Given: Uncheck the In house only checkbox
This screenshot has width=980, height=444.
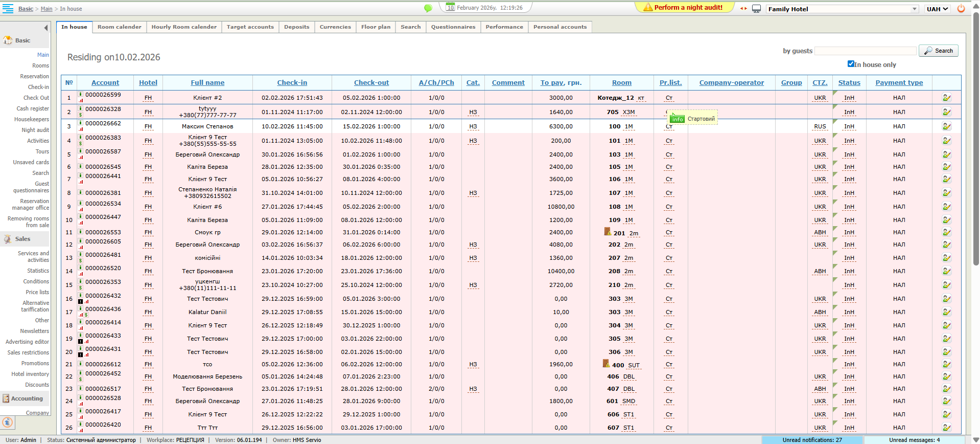Looking at the screenshot, I should point(851,64).
